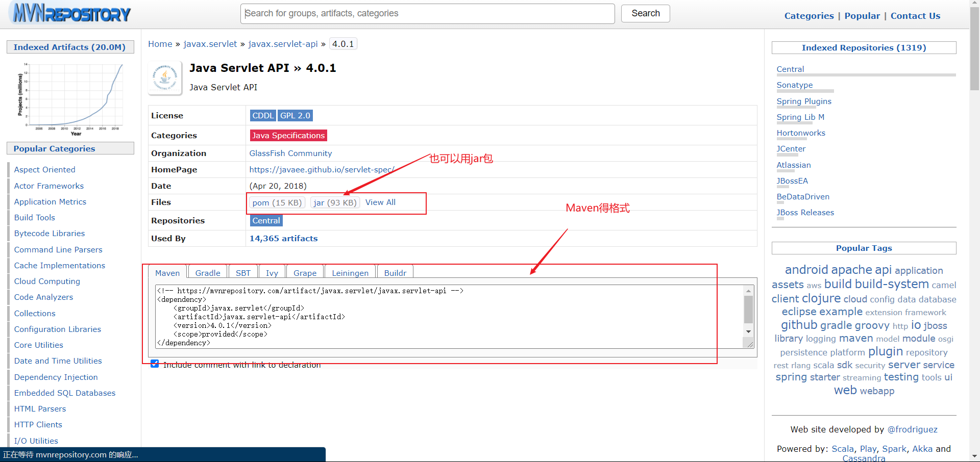Open Indexed Artifacts (20.0M) header link
Image resolution: width=980 pixels, height=462 pixels.
coord(69,47)
